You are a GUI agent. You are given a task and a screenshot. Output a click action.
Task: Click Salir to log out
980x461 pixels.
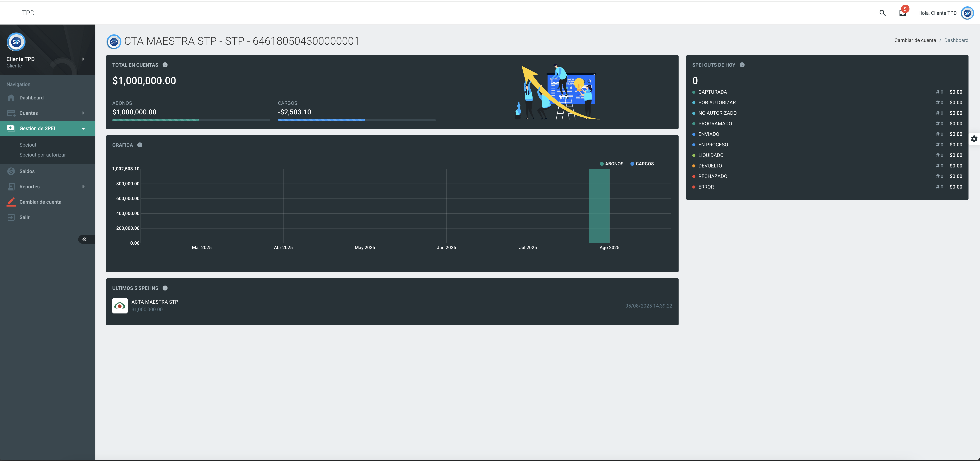tap(24, 218)
